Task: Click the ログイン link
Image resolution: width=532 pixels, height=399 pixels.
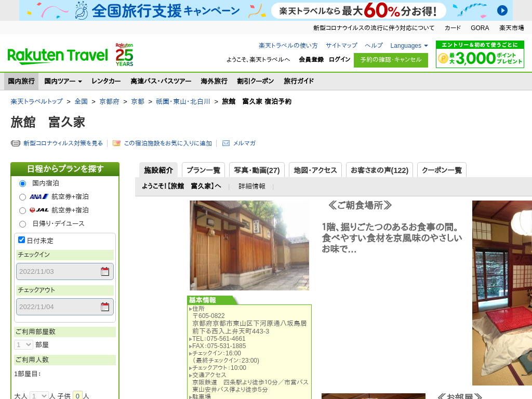Action: pos(340,59)
